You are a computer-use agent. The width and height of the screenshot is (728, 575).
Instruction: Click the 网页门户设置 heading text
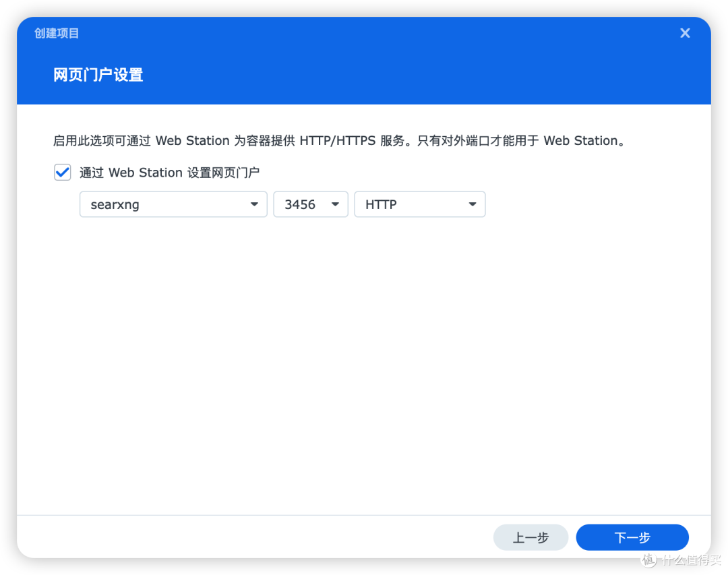[98, 75]
